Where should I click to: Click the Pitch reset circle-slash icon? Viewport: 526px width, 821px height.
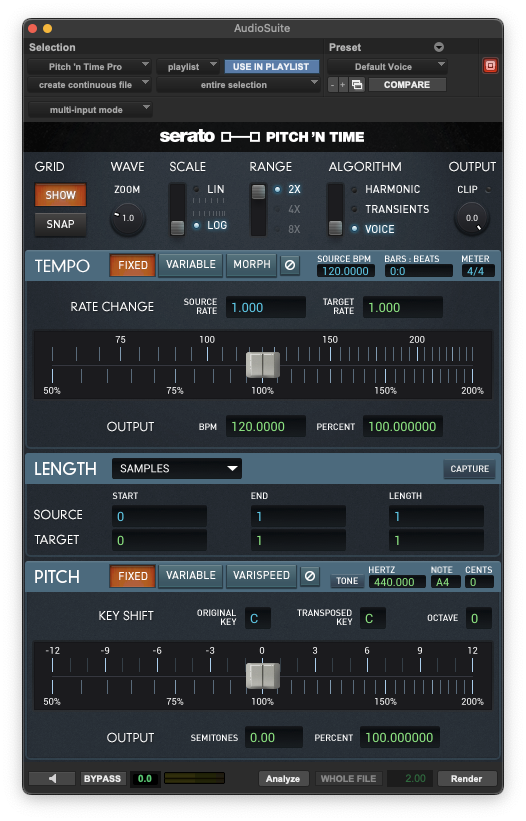pos(310,576)
